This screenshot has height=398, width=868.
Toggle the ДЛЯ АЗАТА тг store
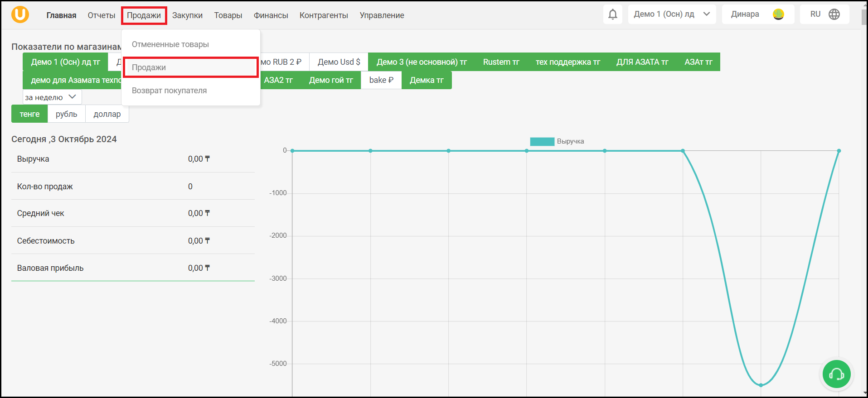642,62
